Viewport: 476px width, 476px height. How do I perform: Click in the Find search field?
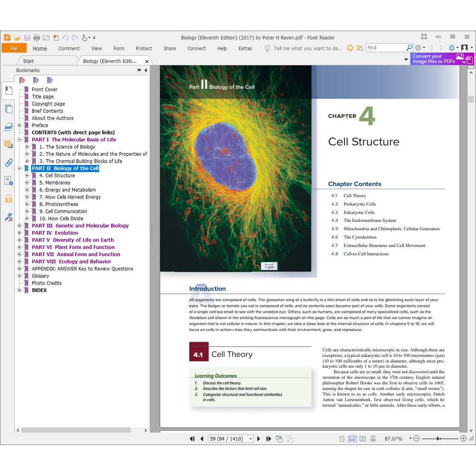click(385, 48)
